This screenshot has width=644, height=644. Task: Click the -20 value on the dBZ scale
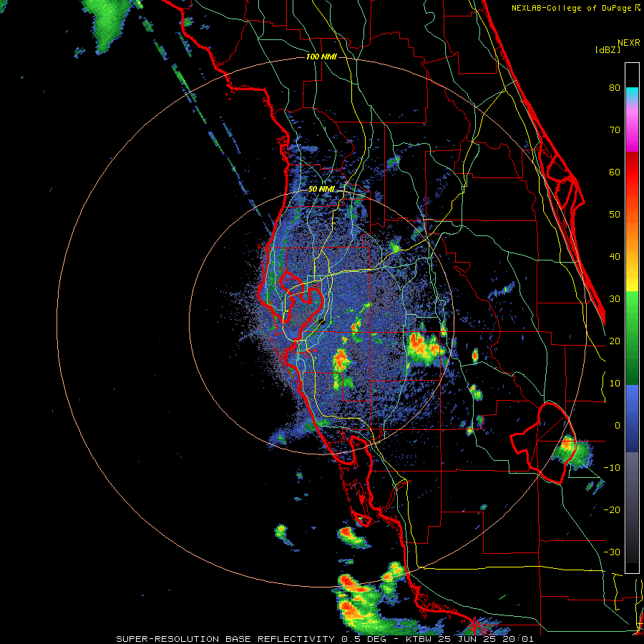(612, 510)
